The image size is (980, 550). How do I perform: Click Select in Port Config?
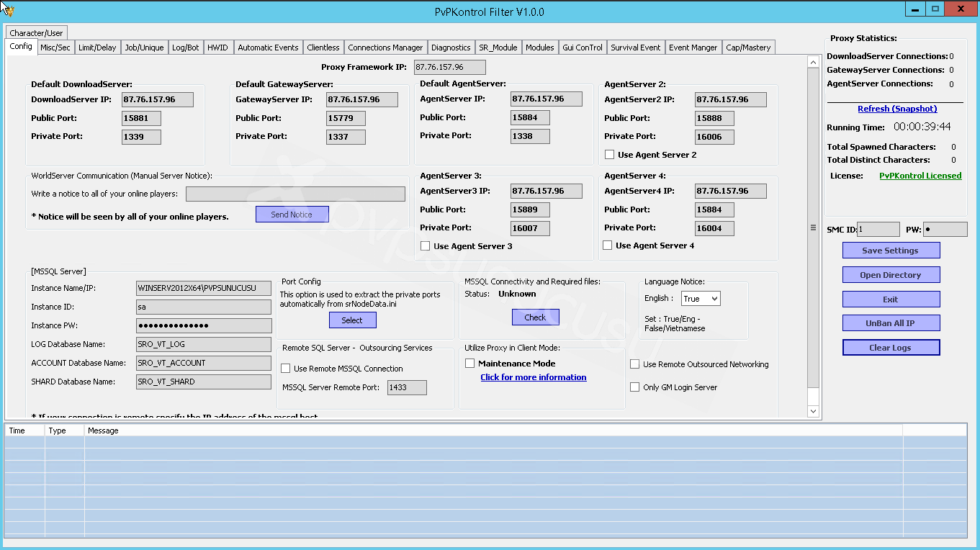pyautogui.click(x=352, y=320)
